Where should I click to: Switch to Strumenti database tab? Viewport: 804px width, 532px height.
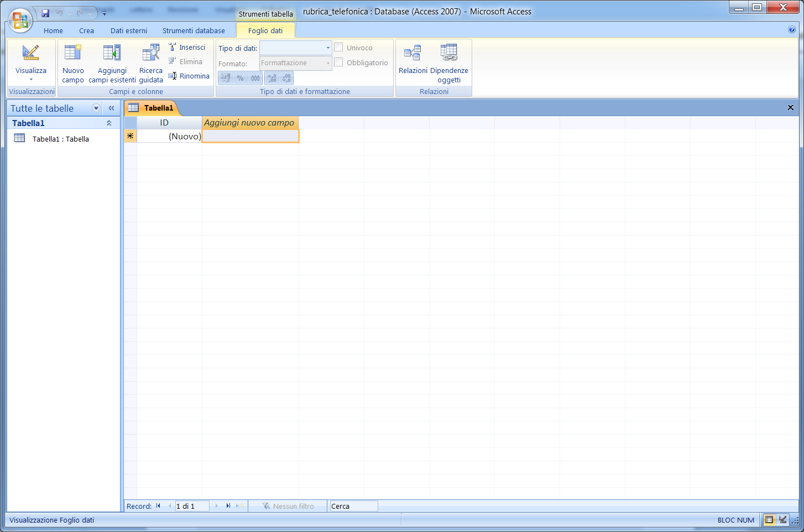pyautogui.click(x=194, y=30)
